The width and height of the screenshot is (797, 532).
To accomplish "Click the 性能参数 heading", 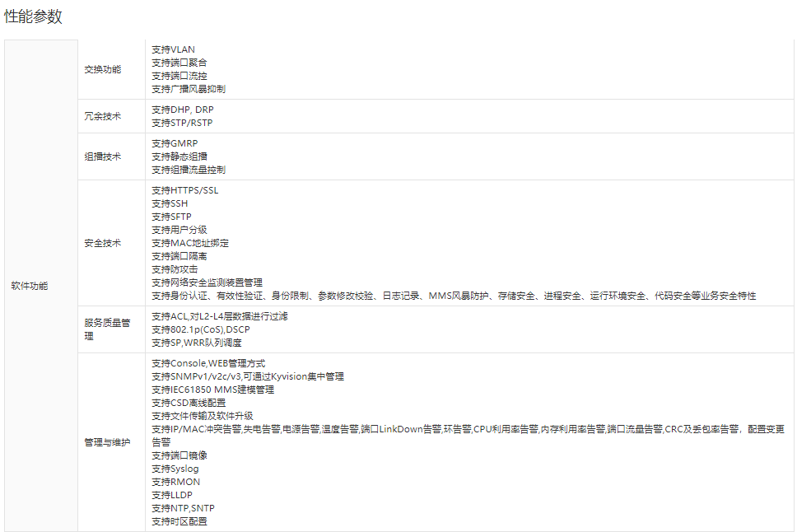I will [33, 16].
